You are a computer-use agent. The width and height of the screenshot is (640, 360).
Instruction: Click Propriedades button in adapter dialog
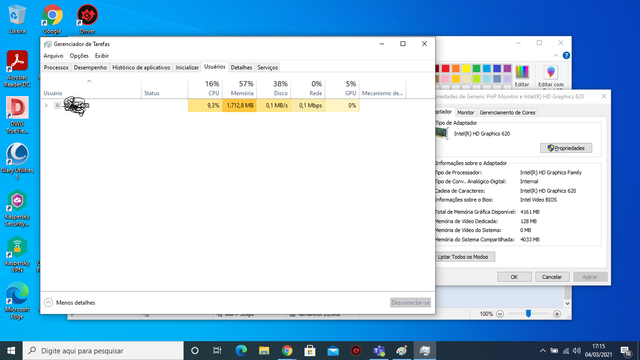566,148
